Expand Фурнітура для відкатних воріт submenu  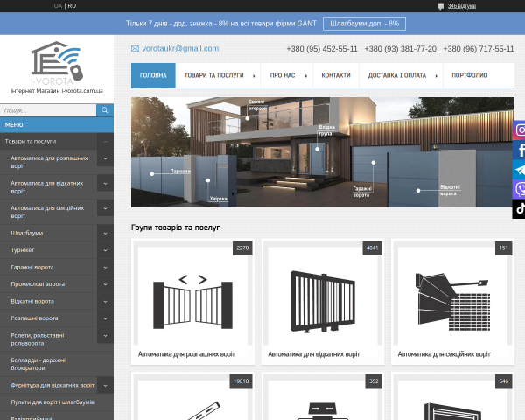point(105,386)
